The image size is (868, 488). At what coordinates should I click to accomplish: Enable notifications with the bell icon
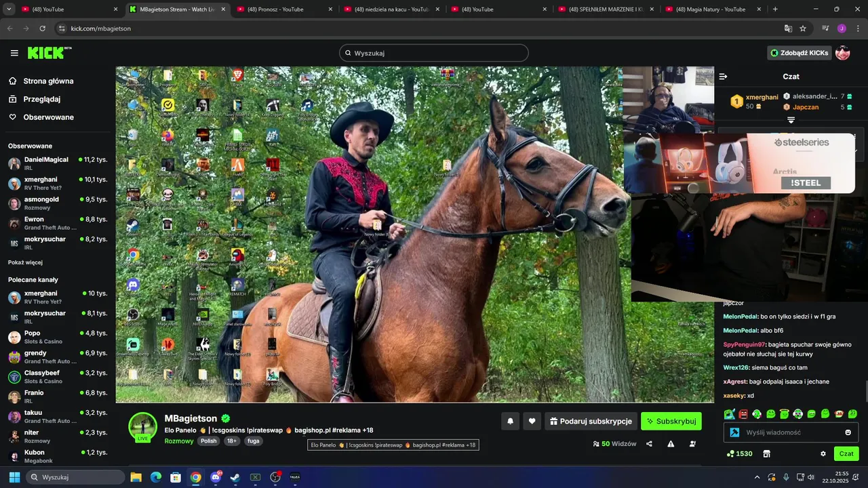click(511, 421)
